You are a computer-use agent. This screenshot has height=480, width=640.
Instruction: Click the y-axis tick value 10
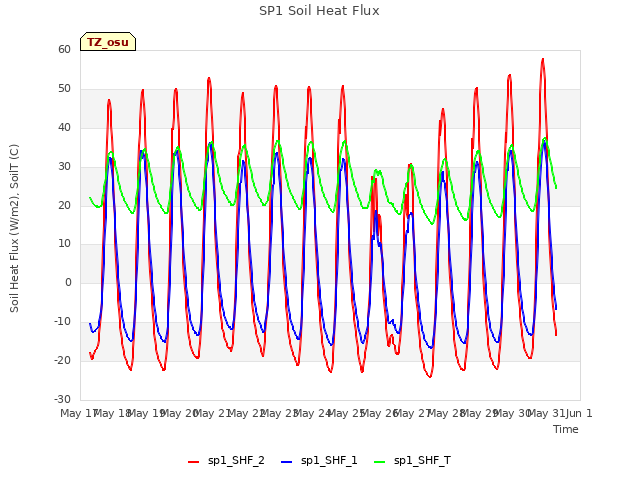(x=64, y=244)
